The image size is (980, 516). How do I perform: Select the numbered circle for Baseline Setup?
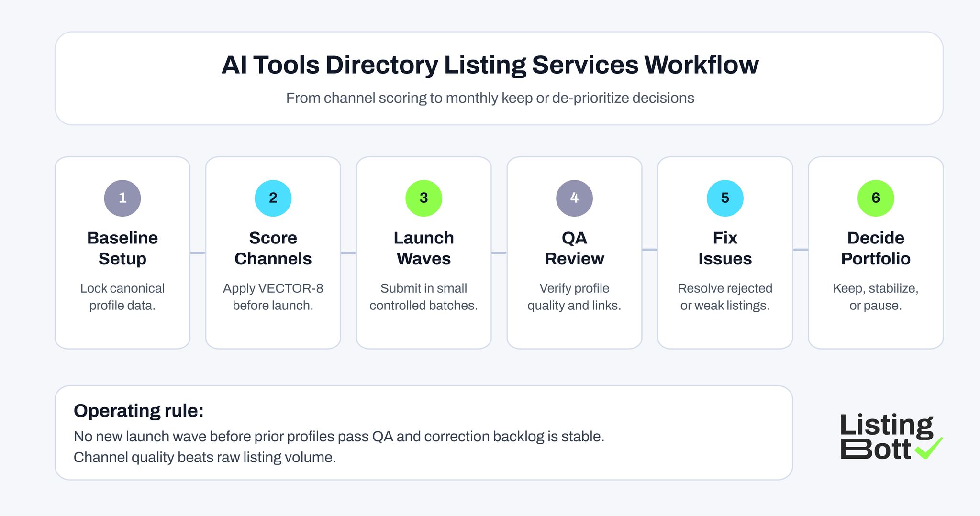(122, 198)
